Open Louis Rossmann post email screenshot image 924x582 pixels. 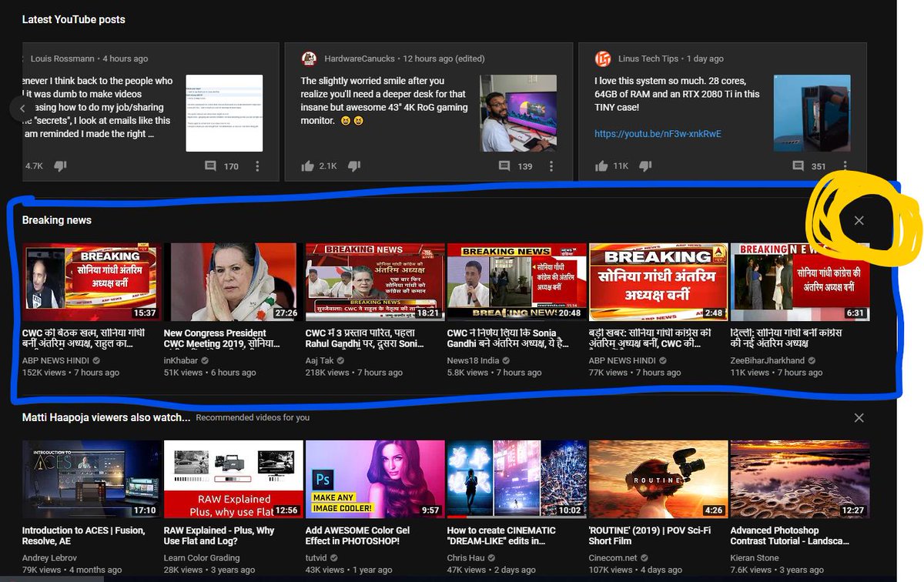[224, 113]
